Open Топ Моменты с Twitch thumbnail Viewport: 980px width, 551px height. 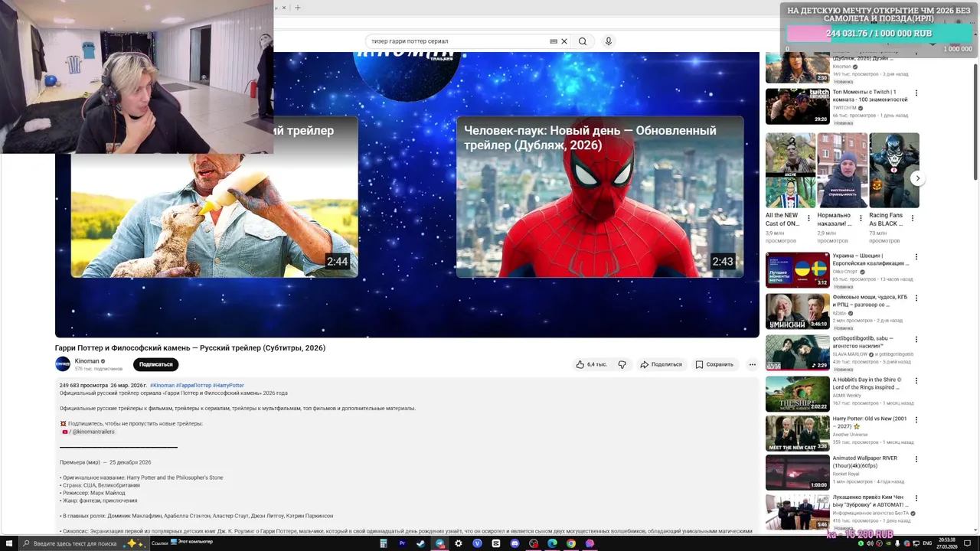coord(798,106)
